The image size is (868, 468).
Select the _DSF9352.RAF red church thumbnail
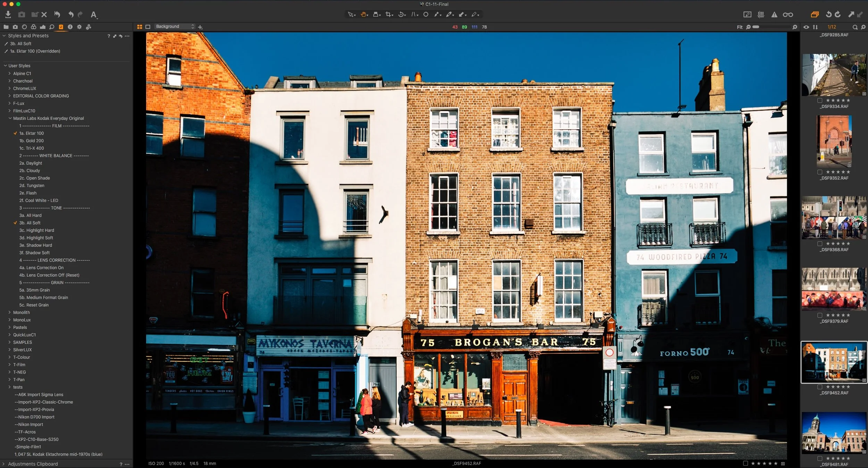[834, 142]
